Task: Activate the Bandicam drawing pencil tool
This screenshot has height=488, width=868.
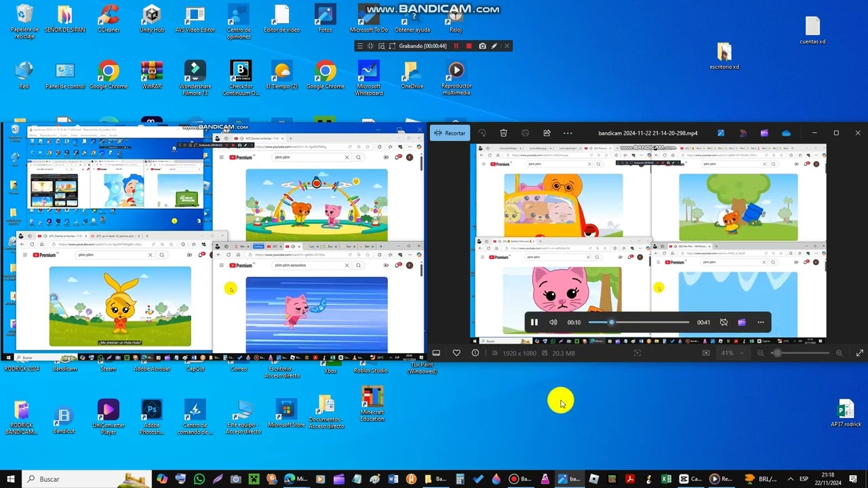Action: pyautogui.click(x=494, y=46)
